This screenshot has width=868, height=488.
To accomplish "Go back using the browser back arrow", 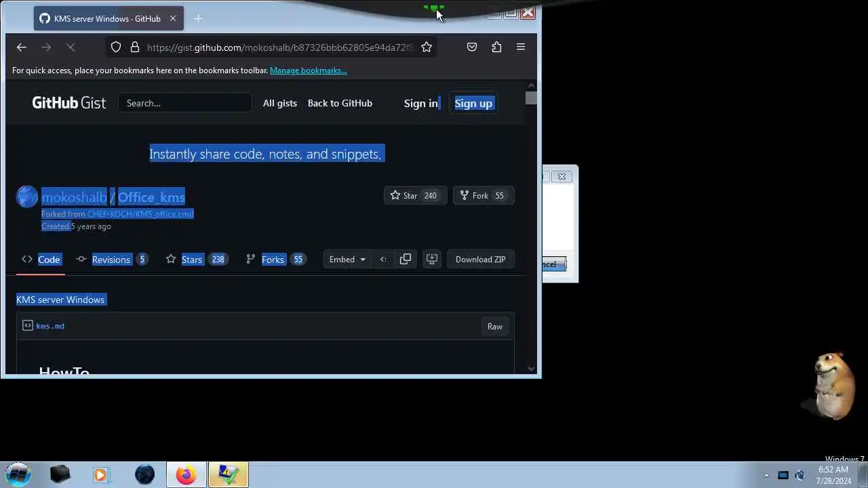I will coord(22,47).
